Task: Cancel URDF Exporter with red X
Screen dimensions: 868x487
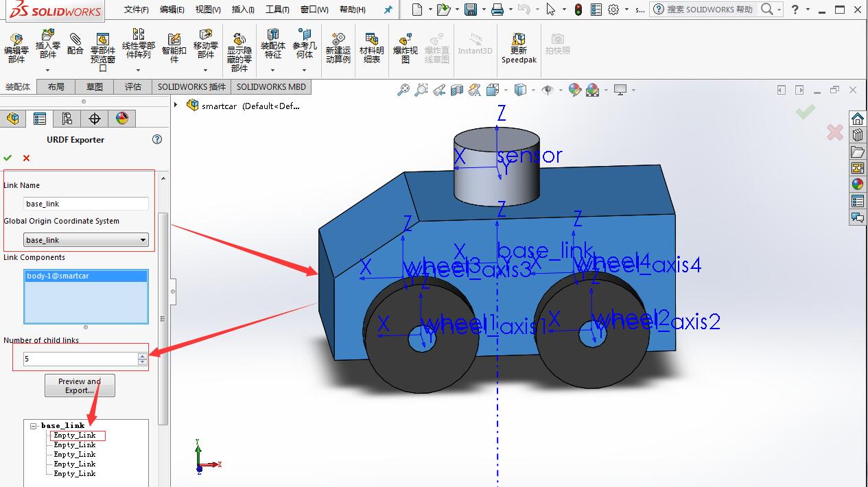Action: 27,158
